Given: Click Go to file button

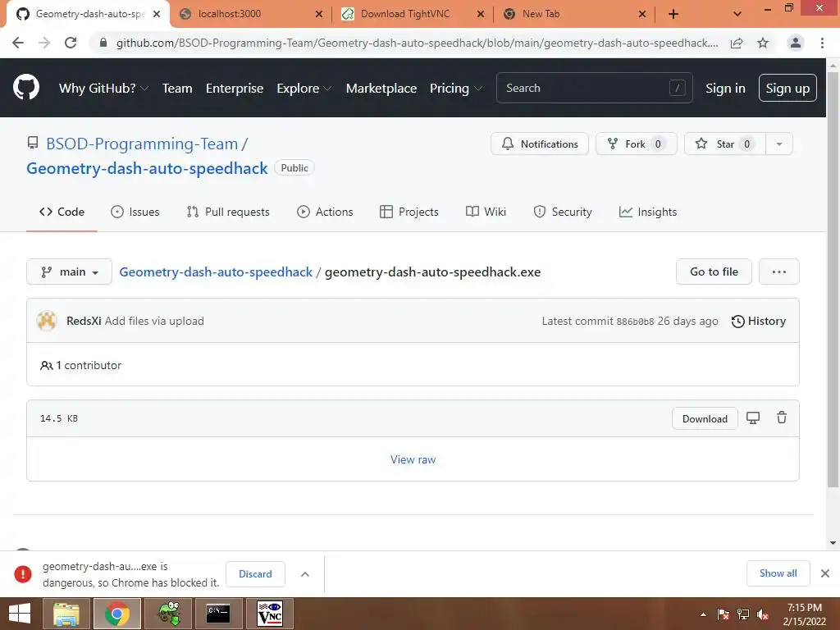Looking at the screenshot, I should point(714,272).
